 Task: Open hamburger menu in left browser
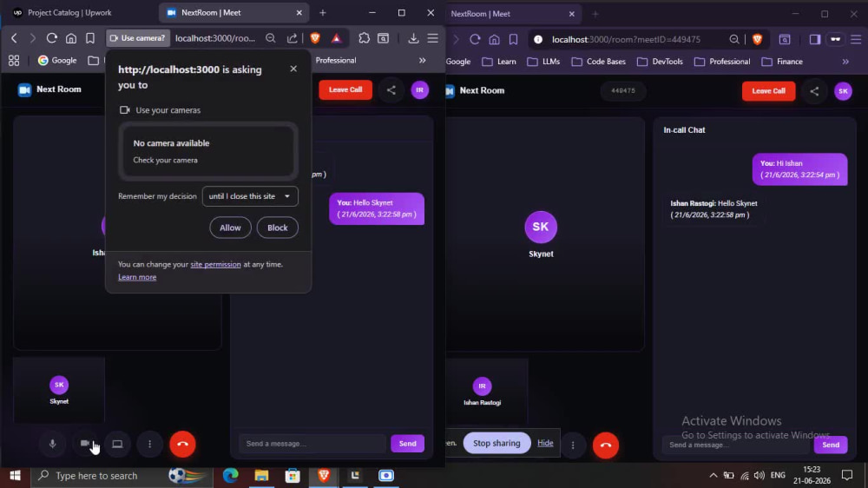tap(433, 38)
